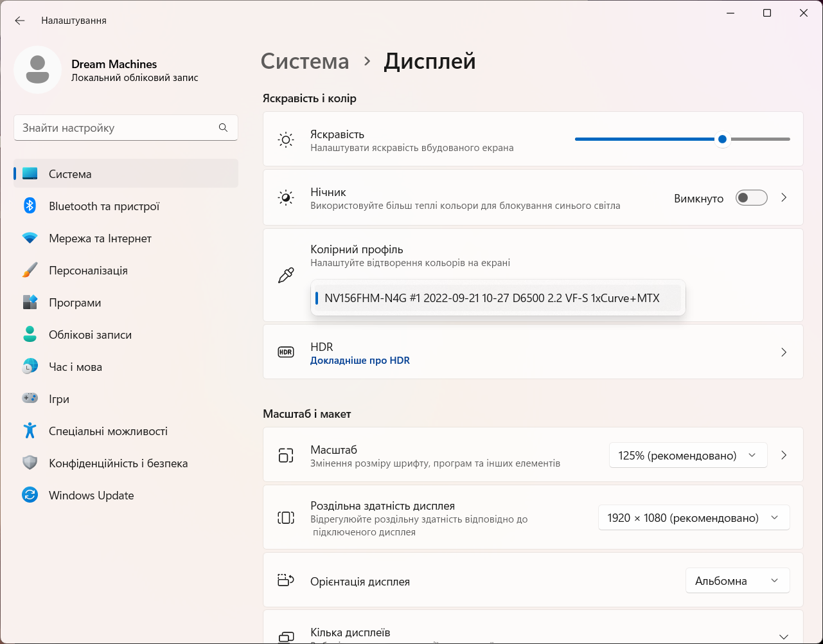Open the HDR settings chevron
823x644 pixels.
click(x=783, y=352)
